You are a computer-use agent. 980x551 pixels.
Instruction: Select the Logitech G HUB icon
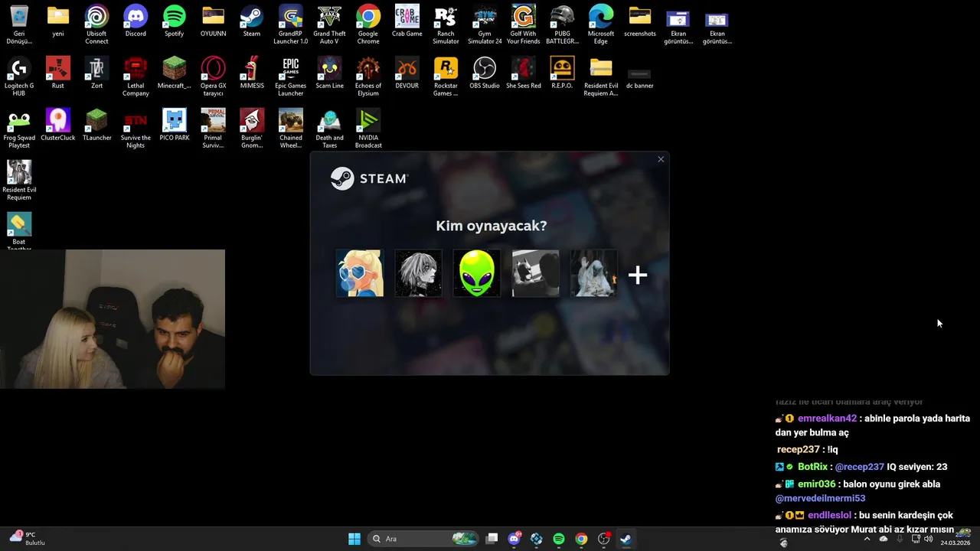pos(19,77)
